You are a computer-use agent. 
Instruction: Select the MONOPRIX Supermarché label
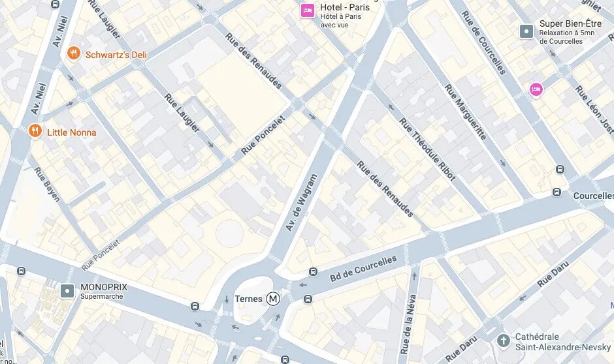pyautogui.click(x=104, y=292)
